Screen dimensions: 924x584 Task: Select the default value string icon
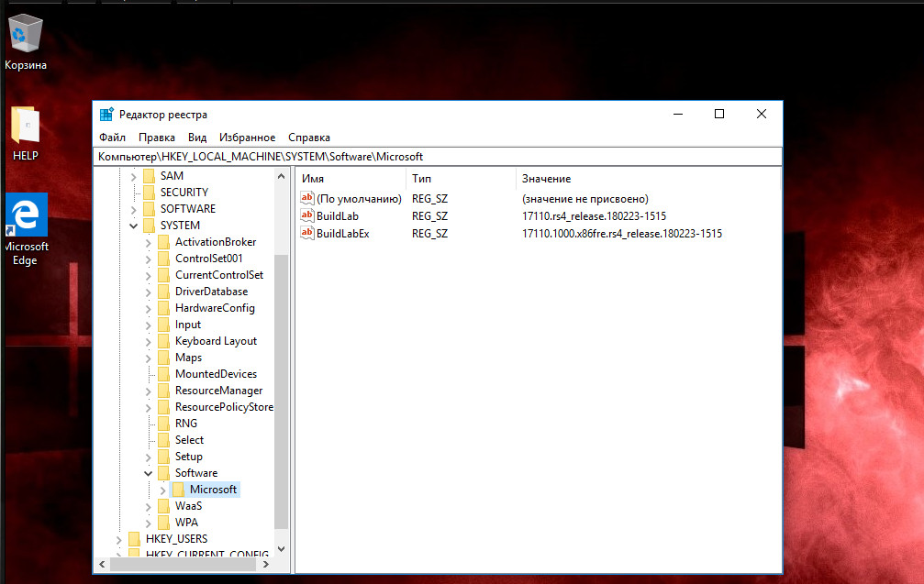click(x=307, y=198)
